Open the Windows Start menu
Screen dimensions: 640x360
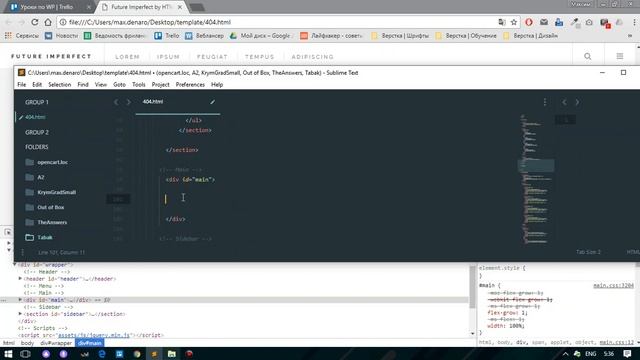click(8, 354)
